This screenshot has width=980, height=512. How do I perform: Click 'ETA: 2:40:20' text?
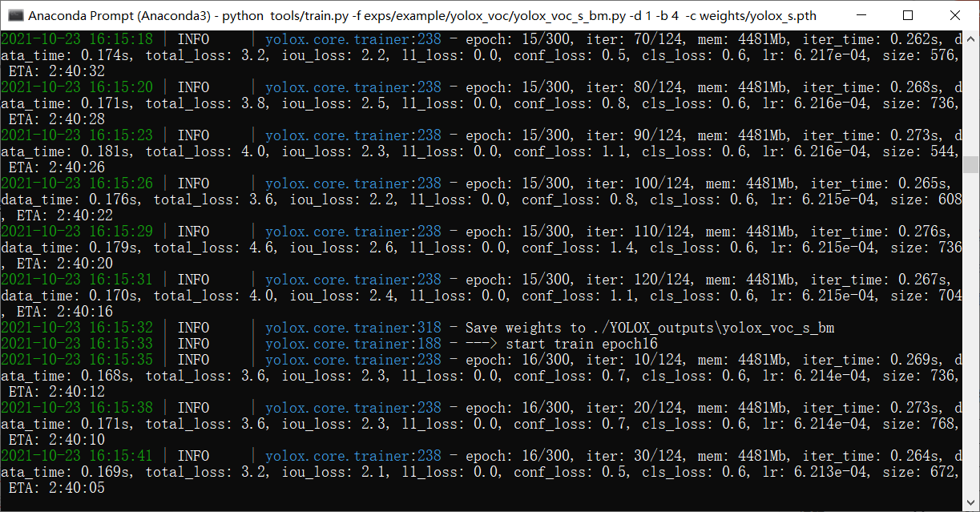point(65,264)
